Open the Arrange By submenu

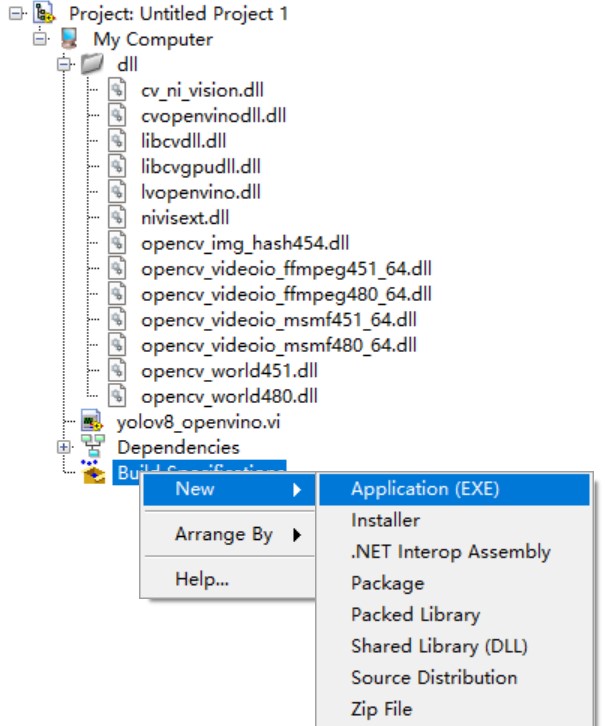[224, 534]
